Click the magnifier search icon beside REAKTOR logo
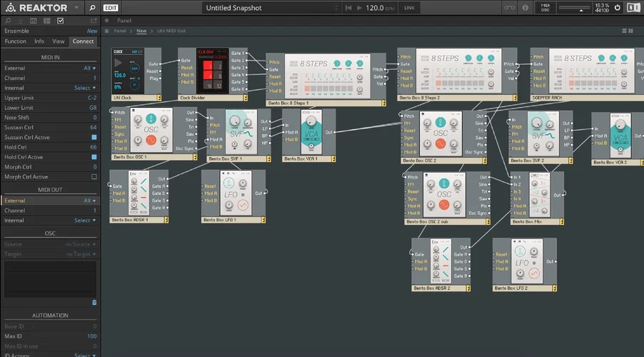Viewport: 644px width, 357px height. [93, 8]
